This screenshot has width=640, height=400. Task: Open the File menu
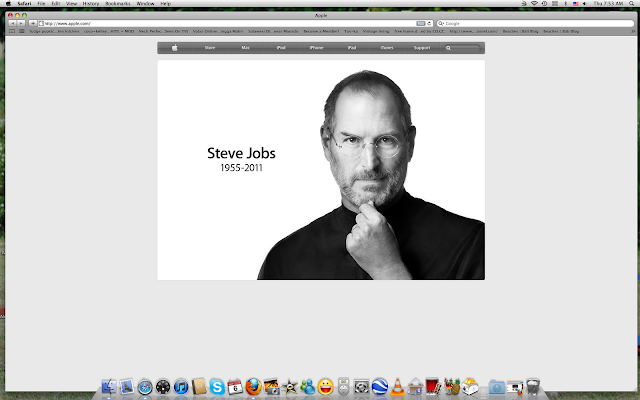(x=41, y=3)
